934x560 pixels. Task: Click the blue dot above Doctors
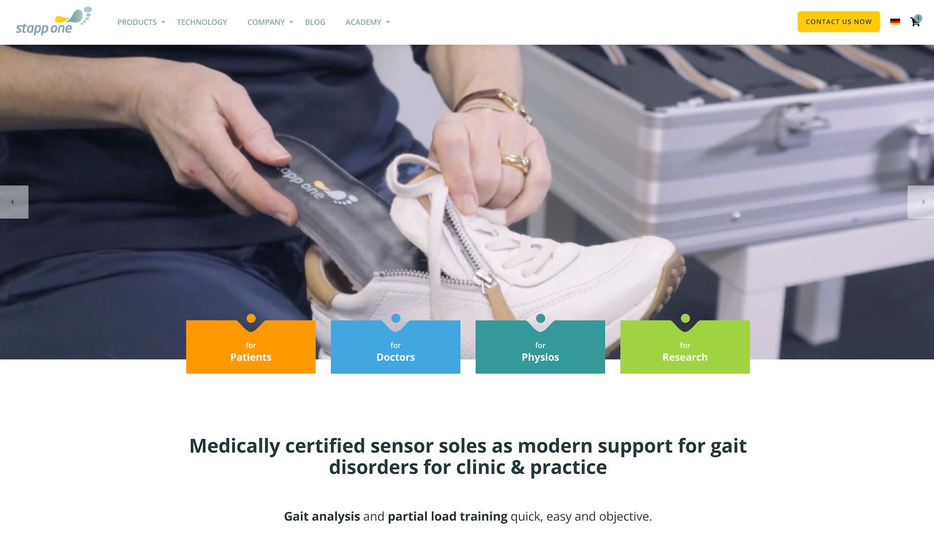(x=396, y=318)
